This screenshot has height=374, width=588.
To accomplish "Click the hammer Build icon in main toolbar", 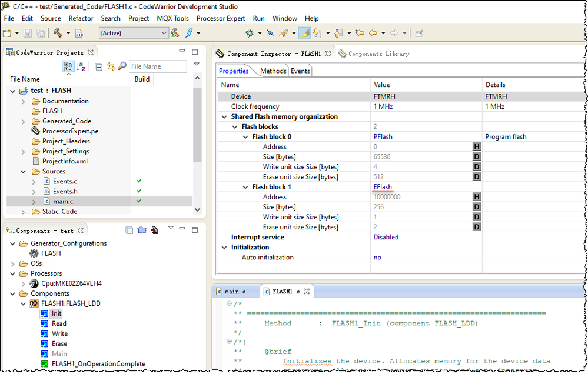I will [58, 33].
